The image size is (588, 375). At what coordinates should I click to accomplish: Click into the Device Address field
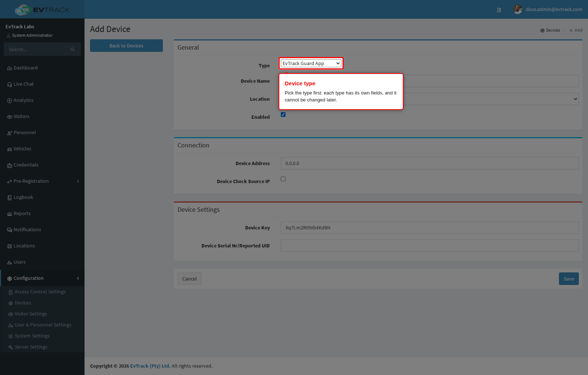(430, 163)
